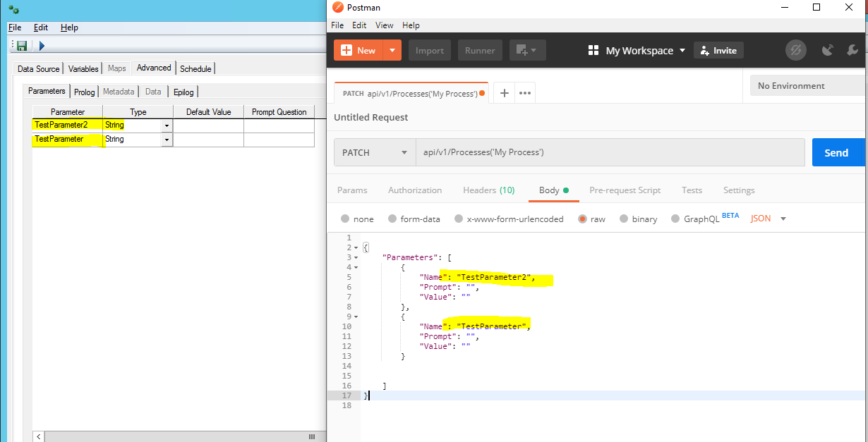The height and width of the screenshot is (442, 868).
Task: Open the Edit menu in process editor
Action: click(x=41, y=27)
